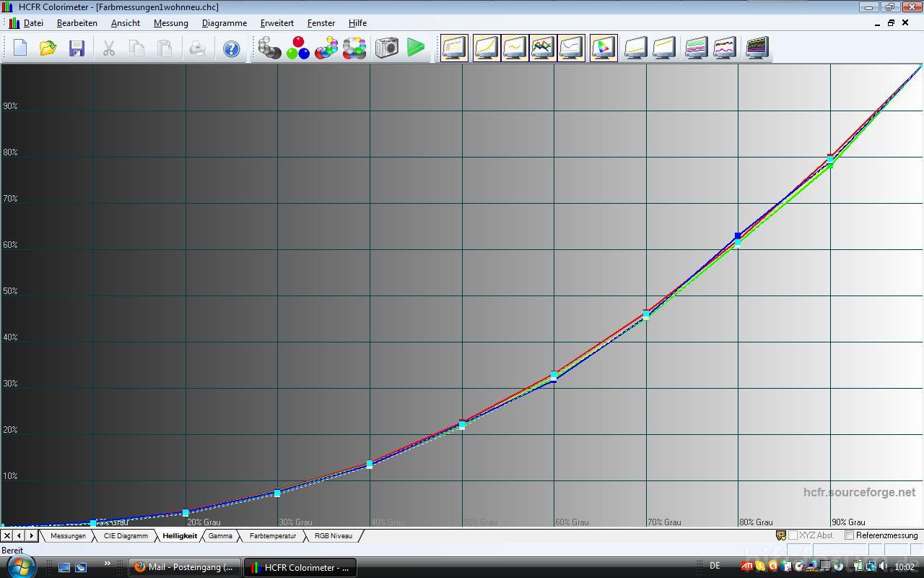Click the blue help question mark icon
924x578 pixels.
click(231, 48)
